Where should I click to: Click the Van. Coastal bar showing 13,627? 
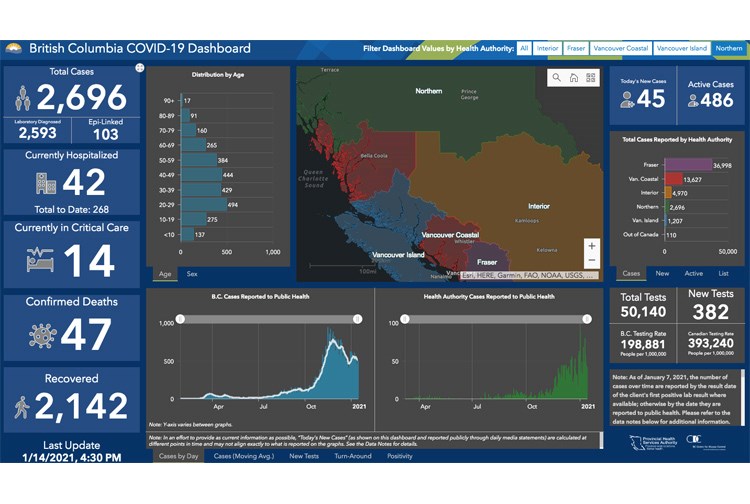(673, 179)
